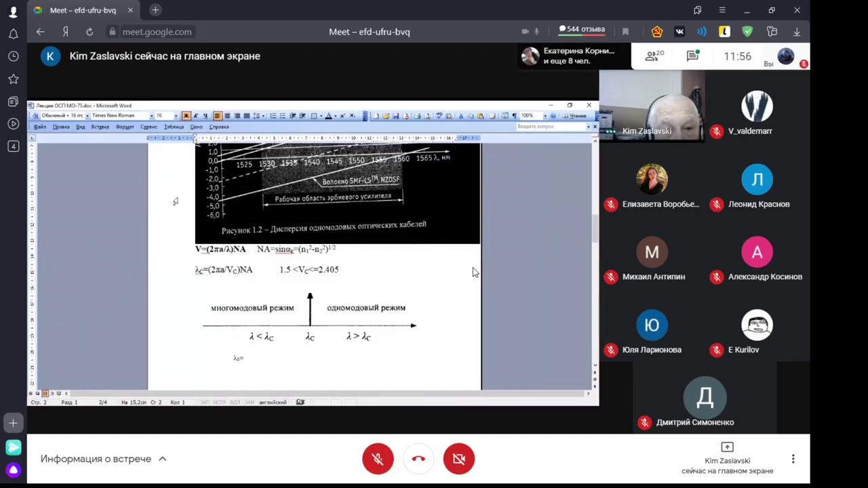Open the font size 16 dropdown
Viewport: 868px width, 488px height.
coord(176,116)
